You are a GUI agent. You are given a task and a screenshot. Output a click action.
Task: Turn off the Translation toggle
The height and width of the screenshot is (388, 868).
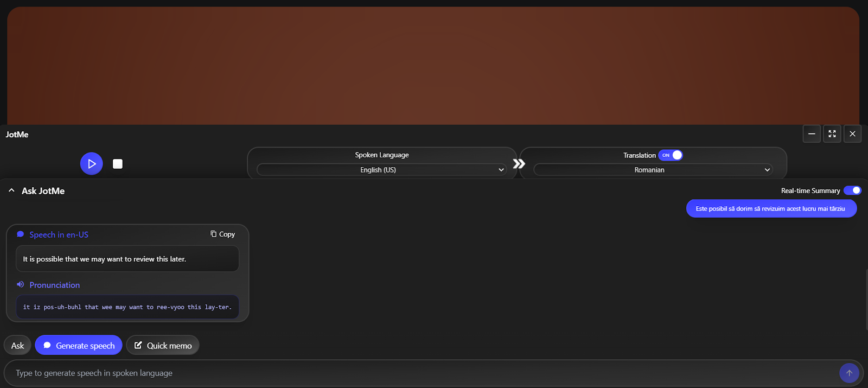click(671, 155)
